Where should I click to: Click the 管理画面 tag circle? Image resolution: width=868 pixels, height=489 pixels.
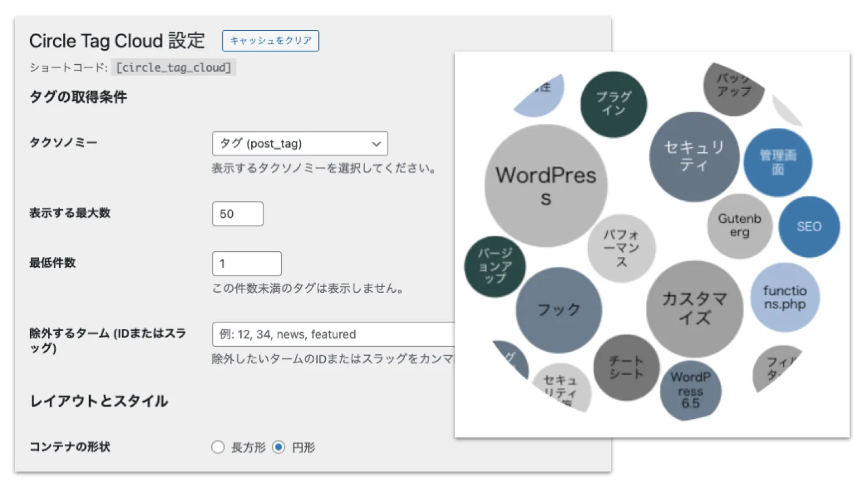(x=777, y=162)
